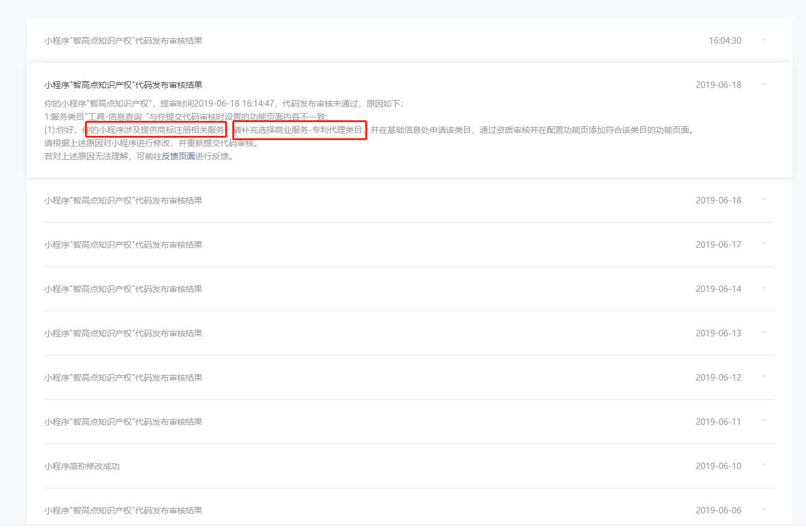The height and width of the screenshot is (532, 806).
Task: Expand the 2019-06-11 message chevron
Action: tap(763, 421)
